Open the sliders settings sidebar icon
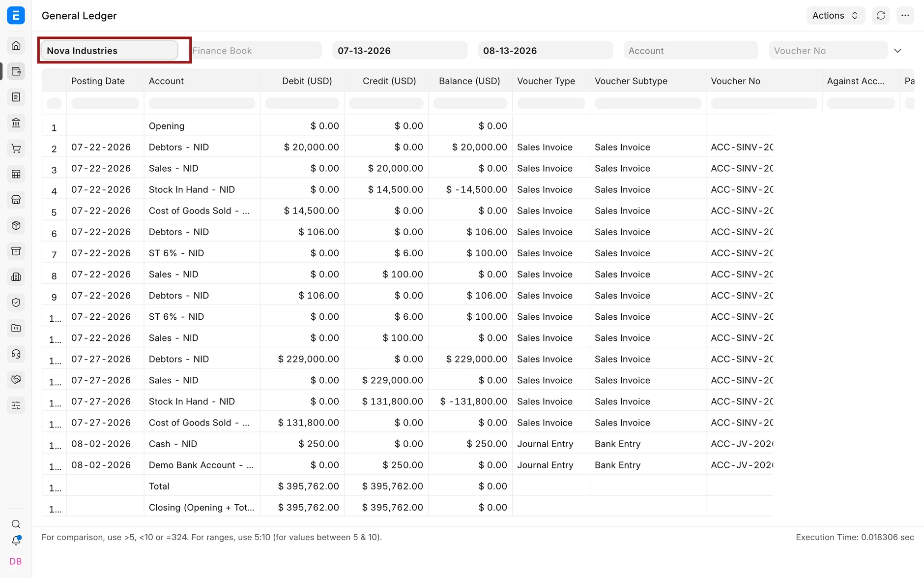This screenshot has width=924, height=578. pyautogui.click(x=16, y=405)
